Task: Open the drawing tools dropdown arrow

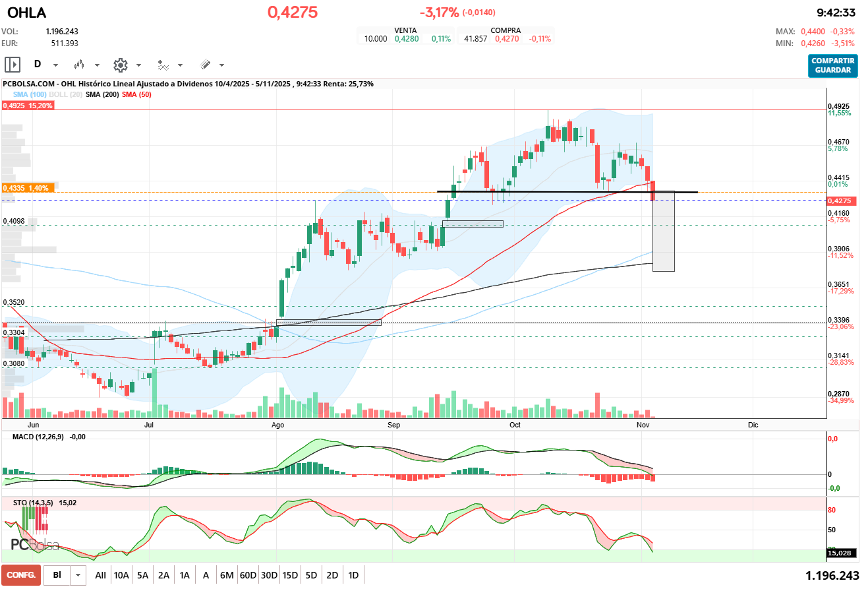Action: 221,65
